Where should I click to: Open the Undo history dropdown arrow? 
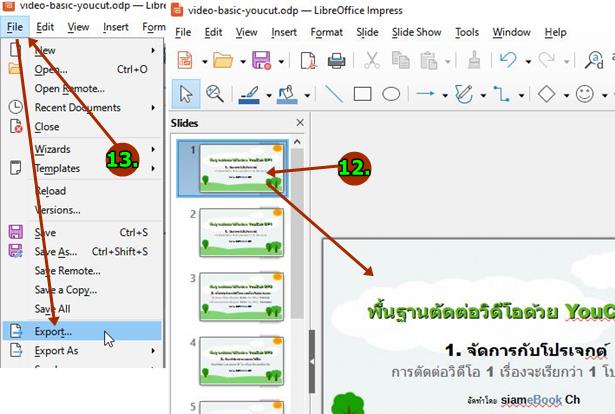[528, 62]
